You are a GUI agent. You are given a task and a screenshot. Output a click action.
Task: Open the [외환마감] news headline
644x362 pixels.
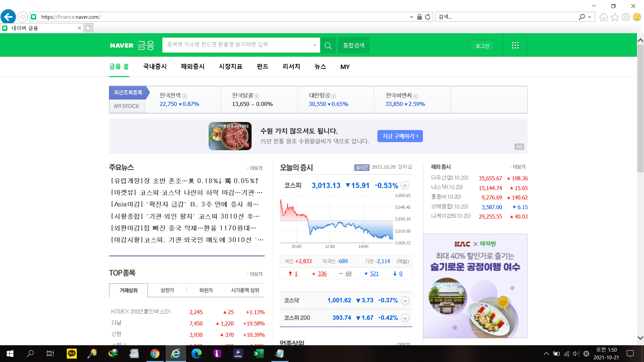(183, 228)
